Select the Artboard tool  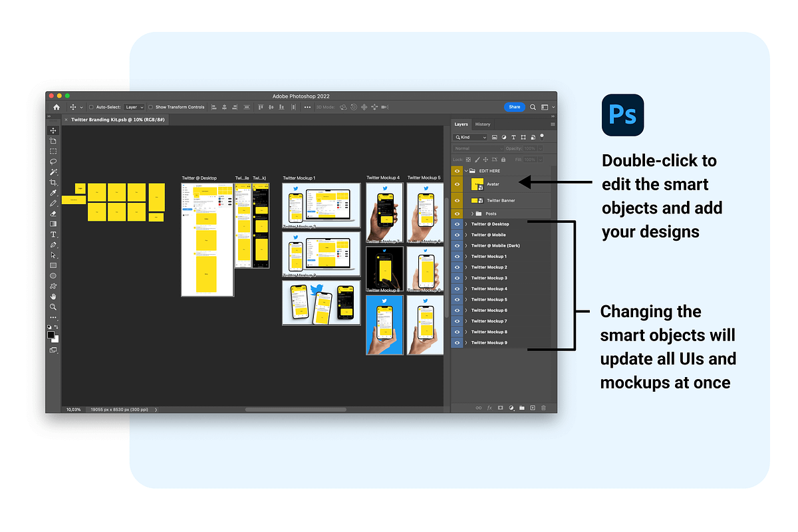53,141
